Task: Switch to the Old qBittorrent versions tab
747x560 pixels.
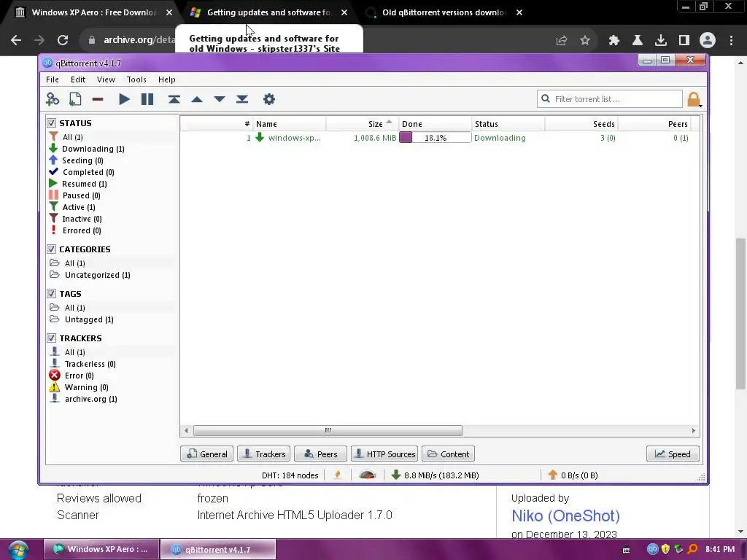Action: pyautogui.click(x=443, y=12)
